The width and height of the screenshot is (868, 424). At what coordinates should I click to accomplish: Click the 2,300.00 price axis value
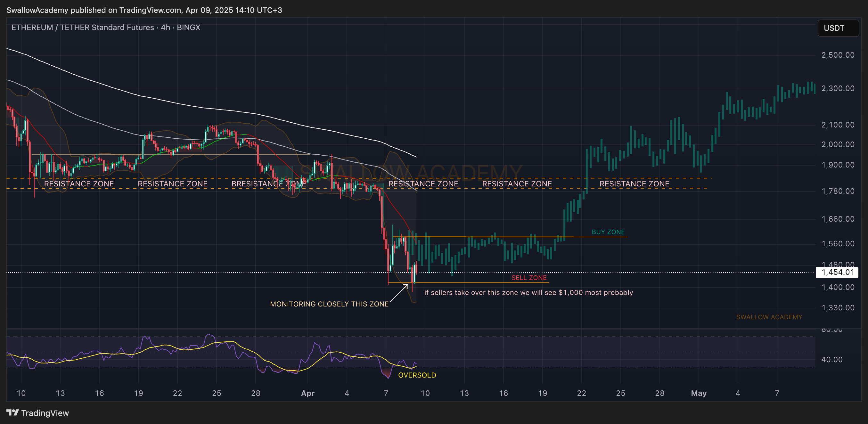tap(838, 88)
